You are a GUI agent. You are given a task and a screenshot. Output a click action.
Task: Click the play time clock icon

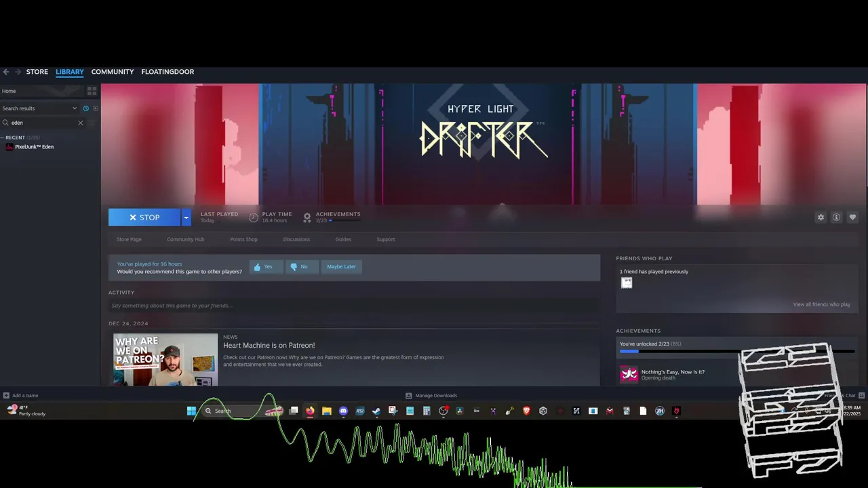pyautogui.click(x=254, y=218)
